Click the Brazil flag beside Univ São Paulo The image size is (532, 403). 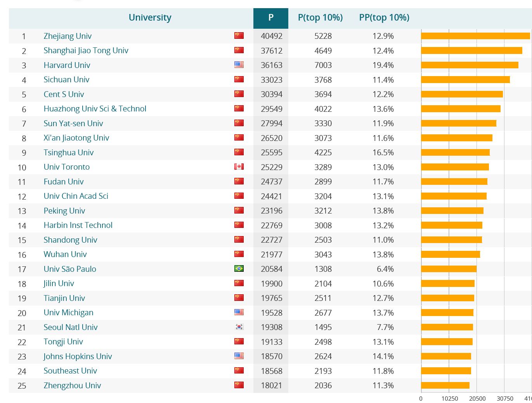[239, 269]
